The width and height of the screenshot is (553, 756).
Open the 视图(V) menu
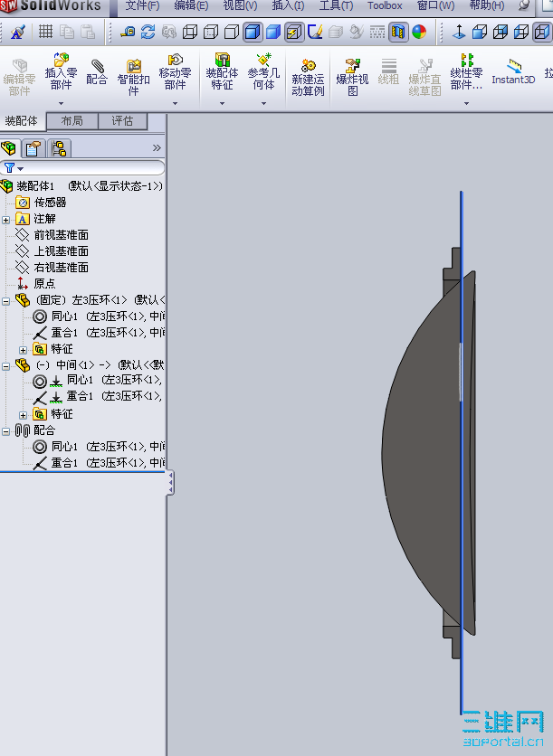240,5
